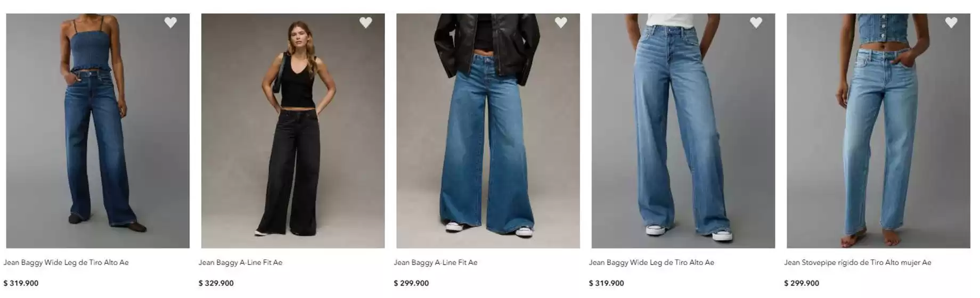980x298 pixels.
Task: Tap heart on black A-Line jean photo
Action: click(365, 22)
